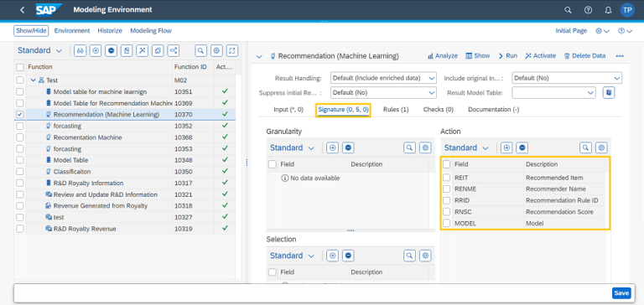Select the Classificaiton row checkbox
This screenshot has width=644, height=305.
20,172
